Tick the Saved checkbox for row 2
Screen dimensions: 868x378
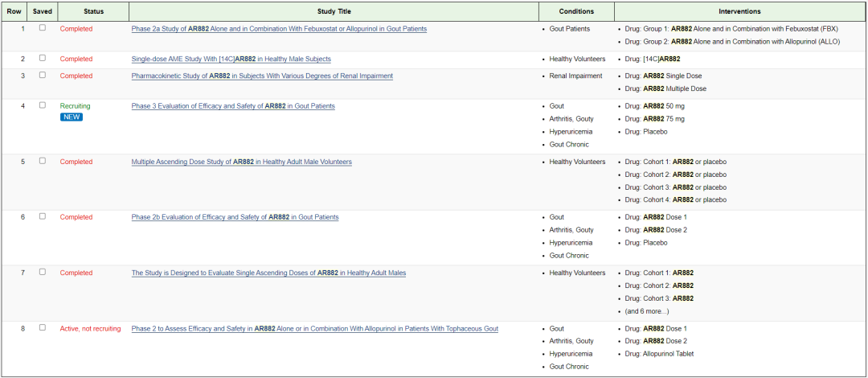43,58
